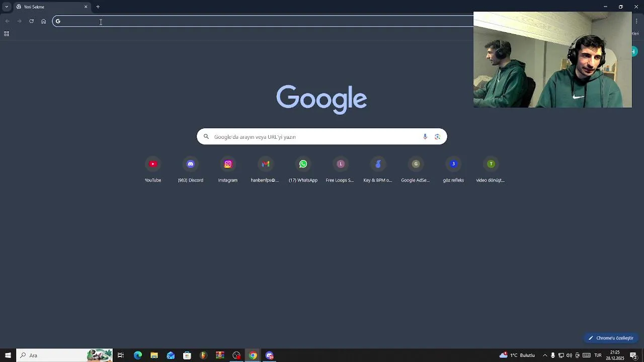Close the Yeni Sekme tab
The image size is (644, 362).
[x=86, y=7]
